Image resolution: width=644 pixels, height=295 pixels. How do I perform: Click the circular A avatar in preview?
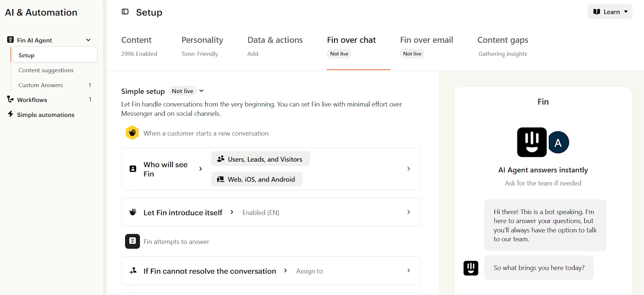(558, 143)
